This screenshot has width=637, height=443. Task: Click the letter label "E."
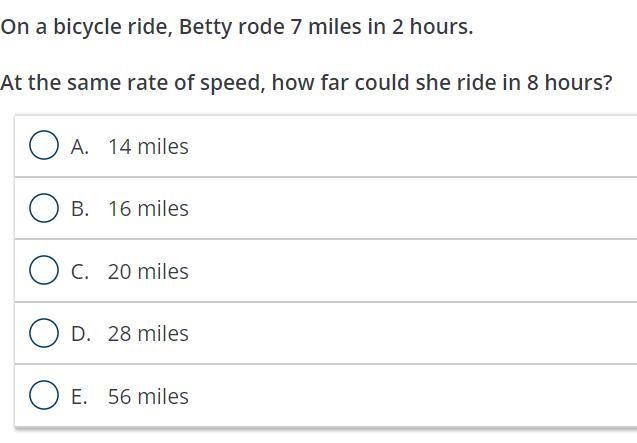point(80,396)
